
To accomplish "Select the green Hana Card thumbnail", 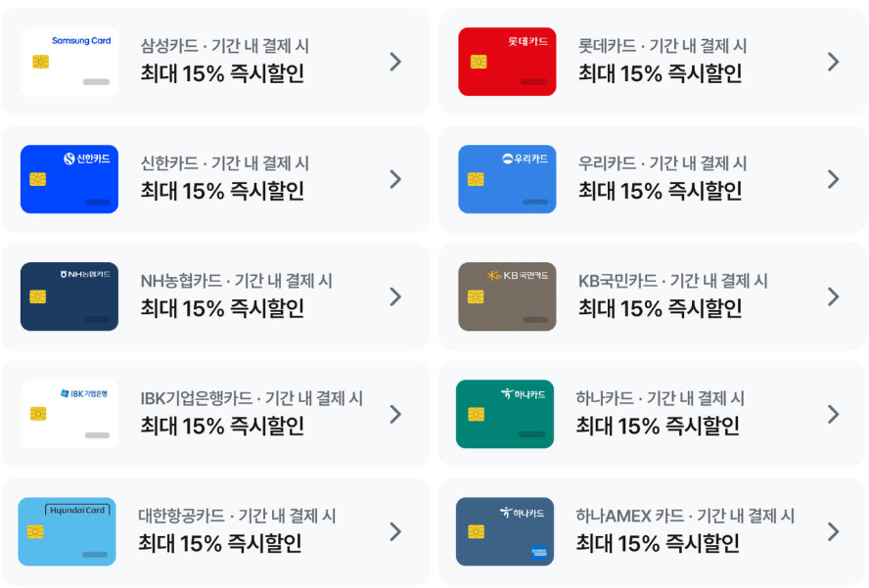I will pos(506,414).
